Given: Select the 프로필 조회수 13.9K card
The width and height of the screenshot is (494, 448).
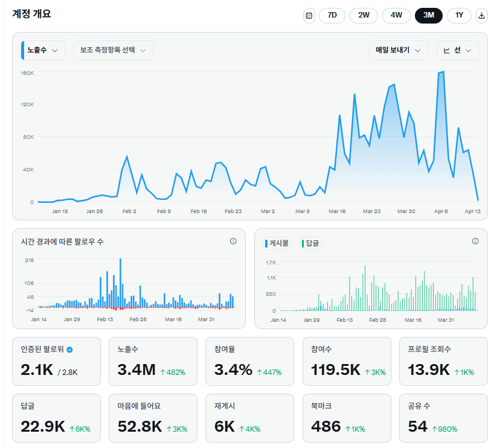Looking at the screenshot, I should [443, 362].
